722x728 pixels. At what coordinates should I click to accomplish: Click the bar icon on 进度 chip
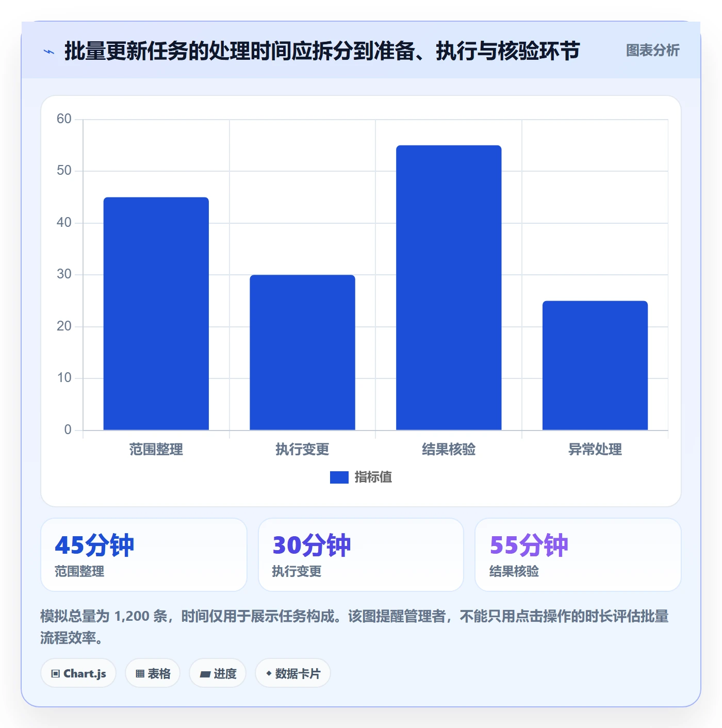coord(205,674)
